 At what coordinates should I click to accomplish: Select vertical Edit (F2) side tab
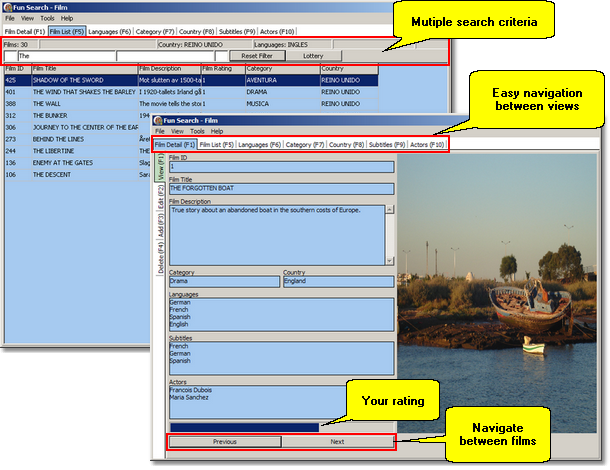click(x=160, y=197)
